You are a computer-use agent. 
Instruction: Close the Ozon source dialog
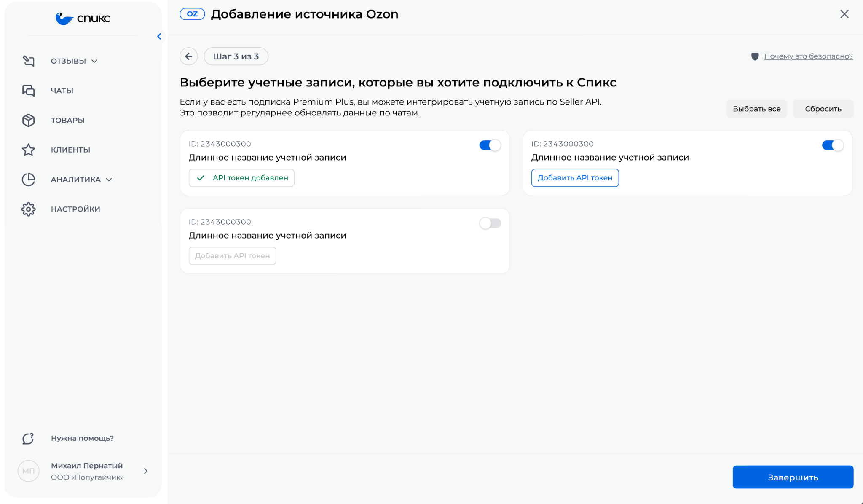(x=844, y=14)
